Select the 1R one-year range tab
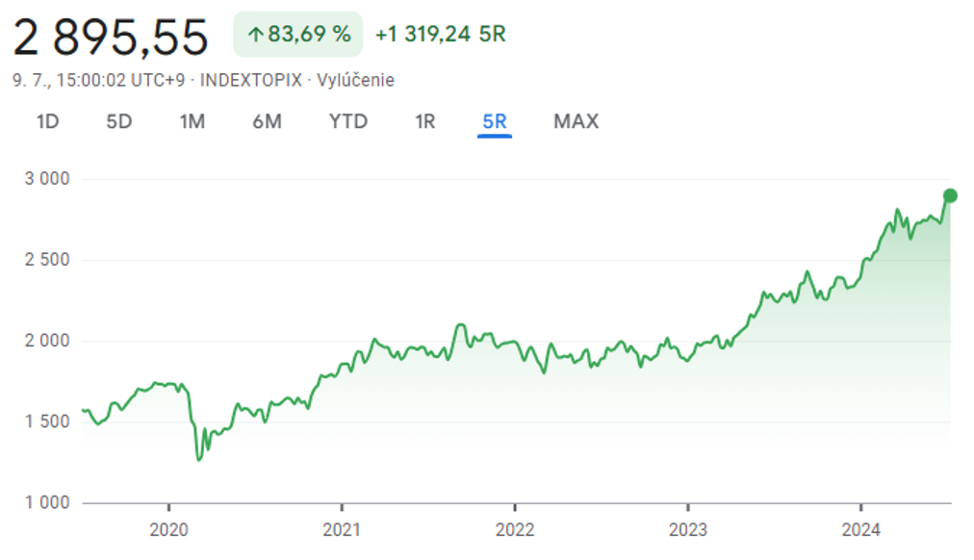Image resolution: width=974 pixels, height=560 pixels. tap(424, 121)
